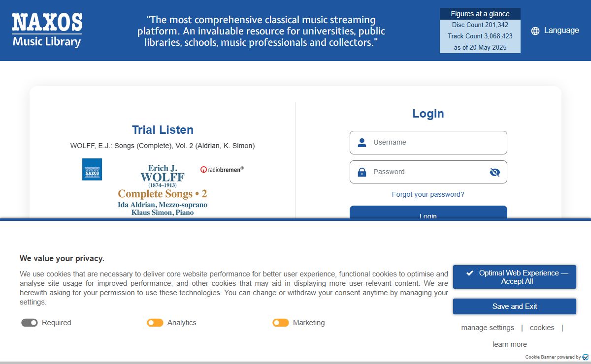Click the Cookie Banner powered by badge icon
The image size is (591, 364).
point(586,357)
